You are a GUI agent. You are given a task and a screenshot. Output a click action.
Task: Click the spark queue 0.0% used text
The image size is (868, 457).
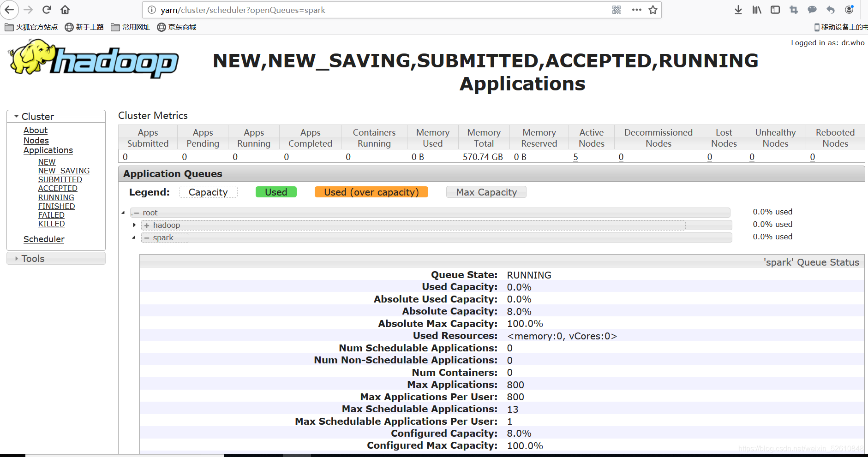[x=772, y=237]
